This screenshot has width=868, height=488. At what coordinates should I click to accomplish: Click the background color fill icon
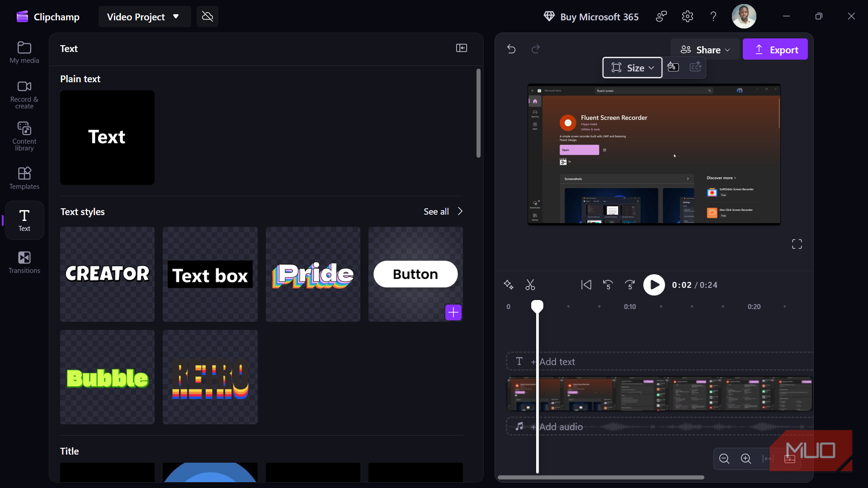[x=673, y=67]
